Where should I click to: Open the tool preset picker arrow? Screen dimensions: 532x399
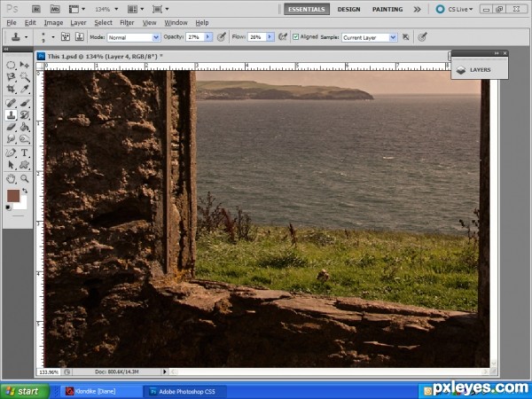(x=26, y=36)
